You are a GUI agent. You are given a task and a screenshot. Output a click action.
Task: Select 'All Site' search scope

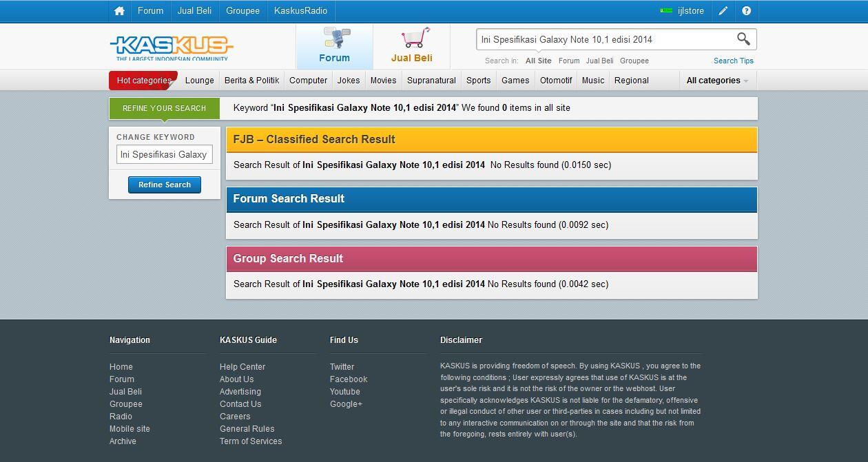coord(538,61)
